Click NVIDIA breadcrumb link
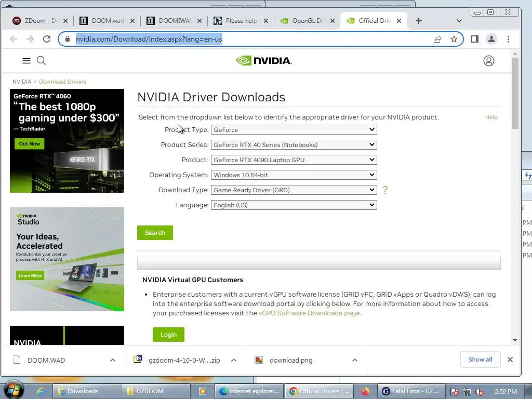Viewport: 532px width, 399px height. [22, 82]
